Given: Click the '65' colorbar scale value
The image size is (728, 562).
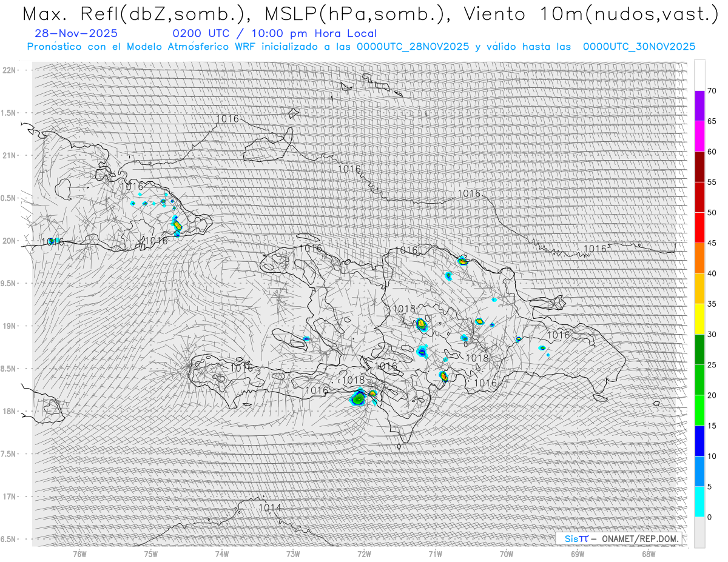Looking at the screenshot, I should click(712, 121).
